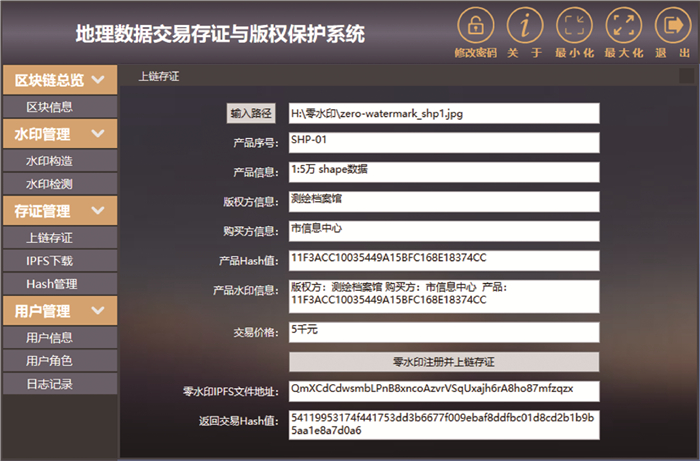The height and width of the screenshot is (461, 700).
Task: Click 零水印注册并上链存证 button
Action: click(x=444, y=361)
